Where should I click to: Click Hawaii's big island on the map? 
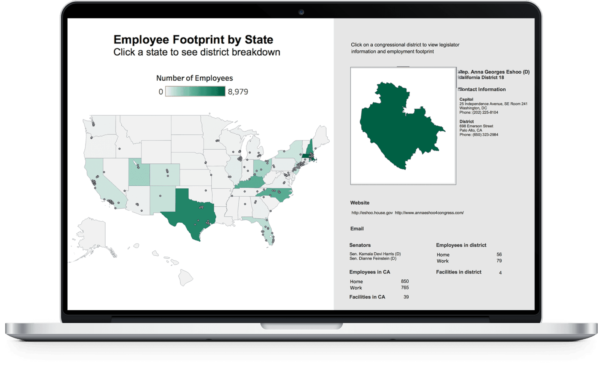[186, 278]
